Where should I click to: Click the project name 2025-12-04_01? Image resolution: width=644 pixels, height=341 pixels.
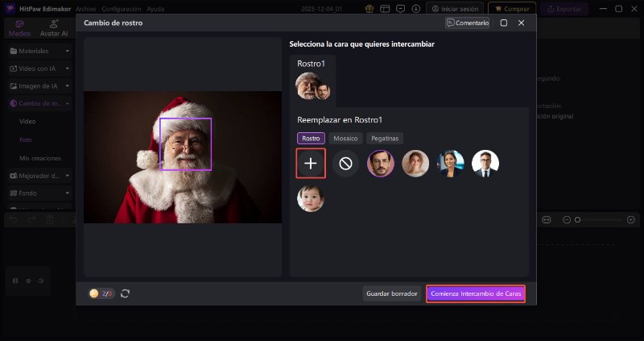click(x=321, y=9)
